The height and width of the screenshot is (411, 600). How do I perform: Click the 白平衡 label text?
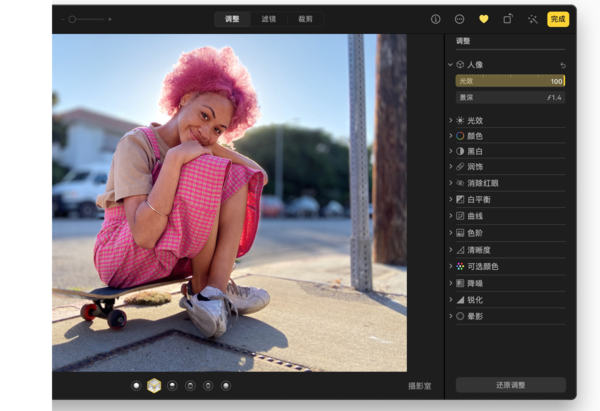pos(479,199)
